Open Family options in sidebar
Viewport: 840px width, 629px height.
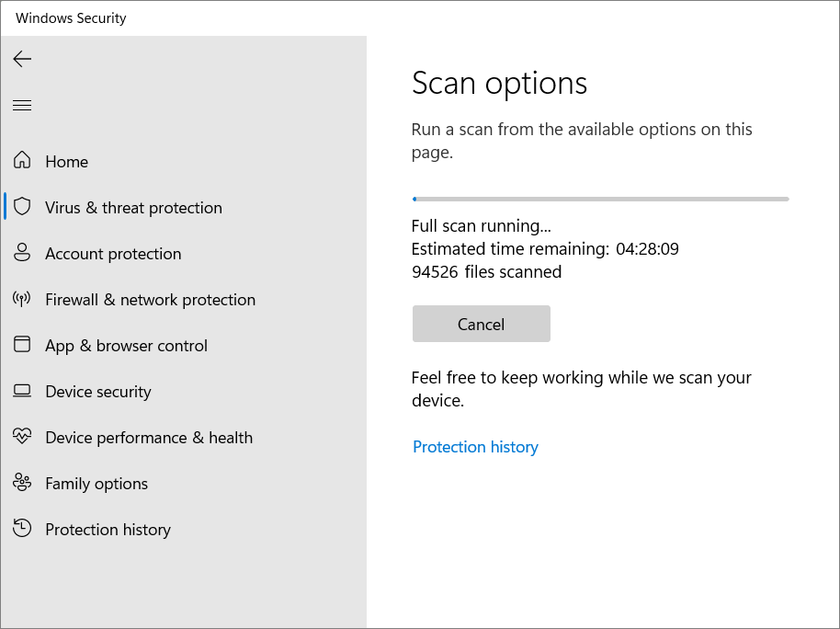(x=96, y=484)
